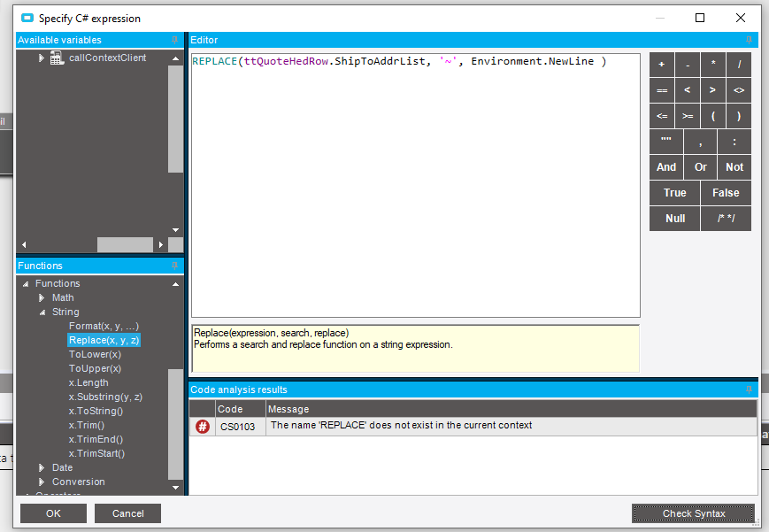Expand the Math functions group

42,298
